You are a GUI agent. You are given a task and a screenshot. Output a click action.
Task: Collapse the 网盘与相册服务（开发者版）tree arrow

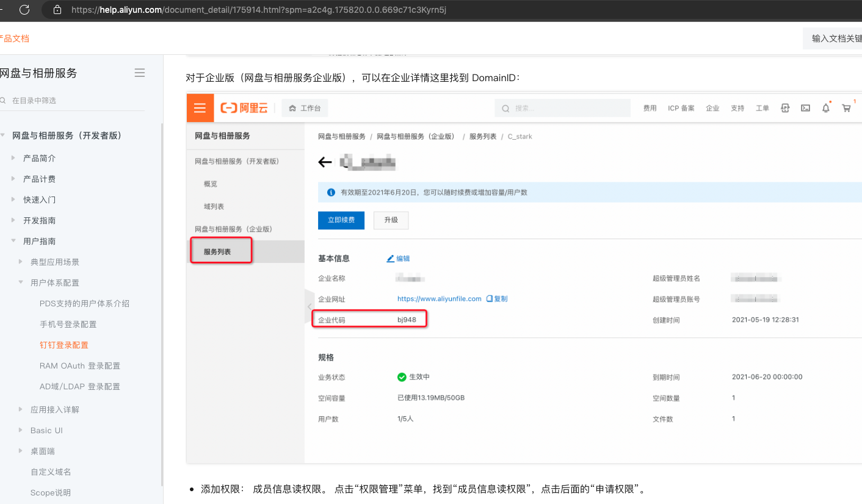(4, 135)
